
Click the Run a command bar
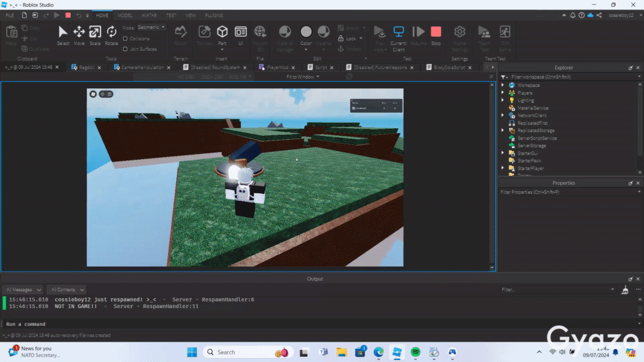[x=320, y=324]
